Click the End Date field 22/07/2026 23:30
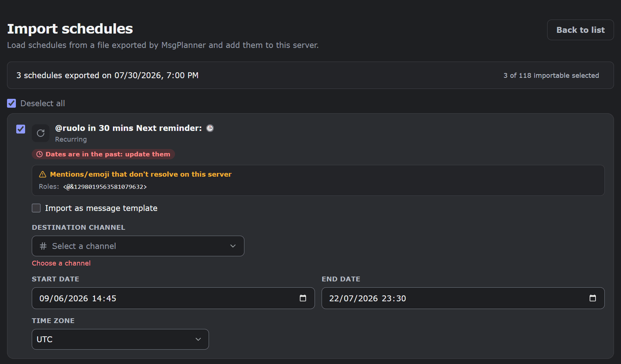The height and width of the screenshot is (364, 621). pos(463,298)
